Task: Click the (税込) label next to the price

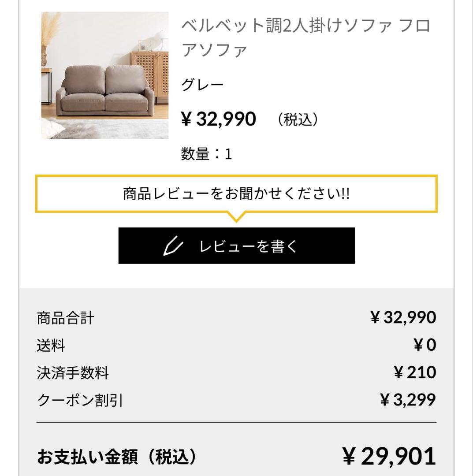Action: (298, 119)
